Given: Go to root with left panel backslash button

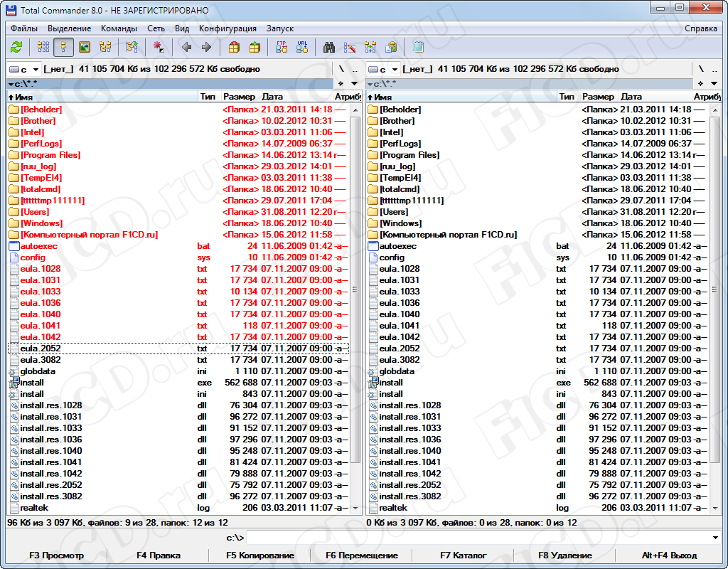Looking at the screenshot, I should (x=341, y=69).
